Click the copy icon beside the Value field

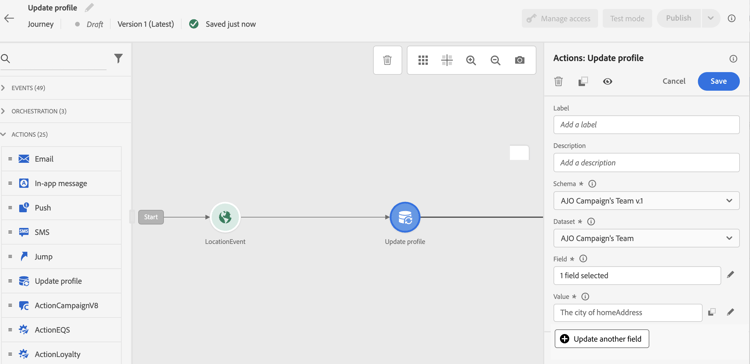click(x=712, y=312)
